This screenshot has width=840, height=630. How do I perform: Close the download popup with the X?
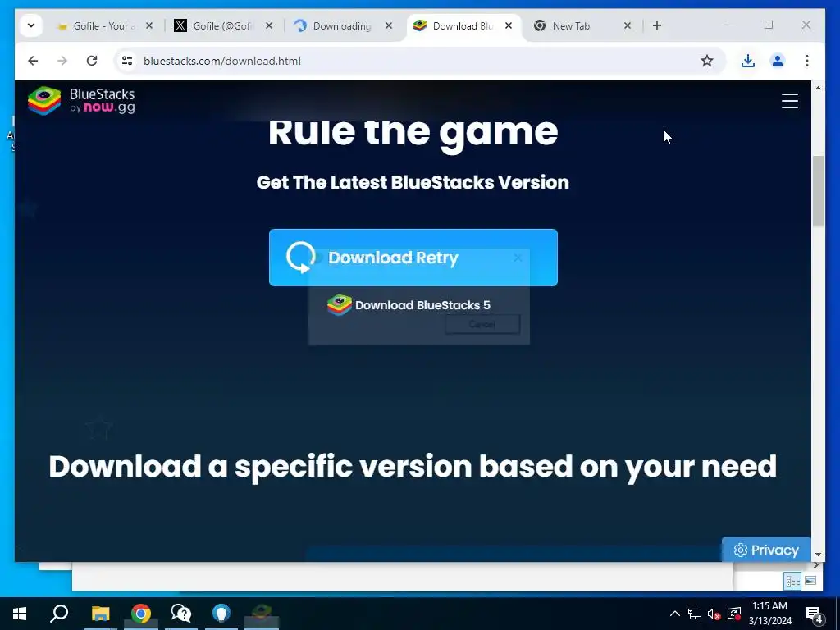pos(518,258)
